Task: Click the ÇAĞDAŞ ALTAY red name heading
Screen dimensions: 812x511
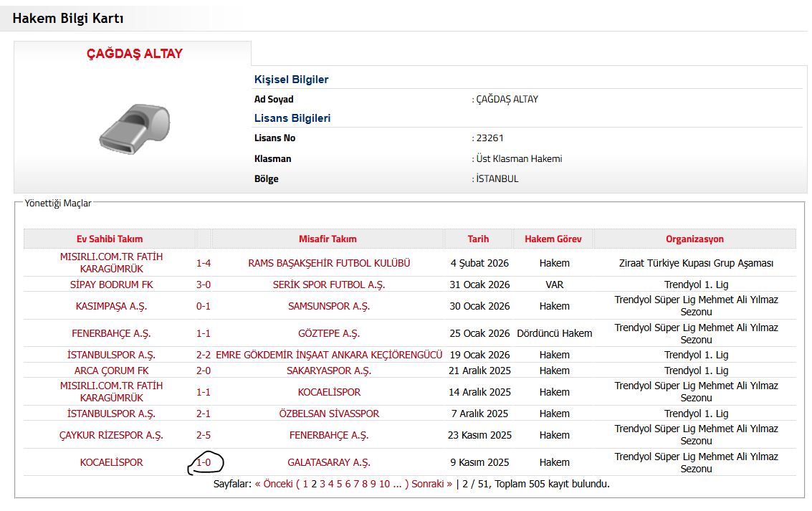Action: pyautogui.click(x=134, y=53)
